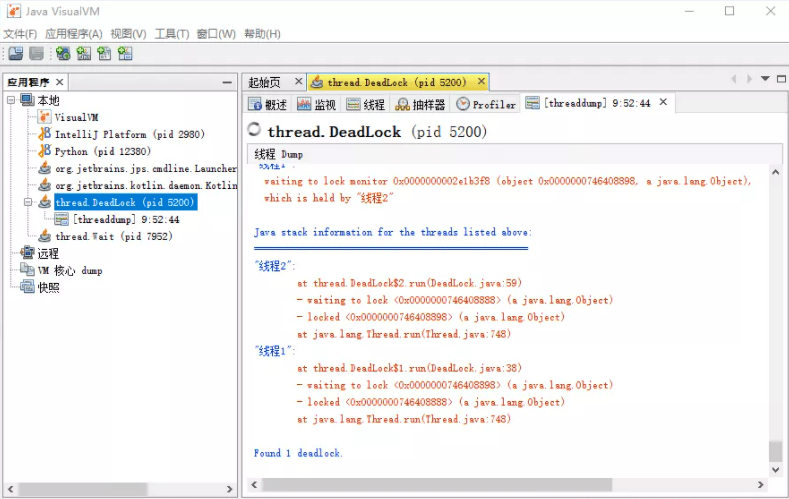Click the 快照 snapshots icon

[x=28, y=287]
